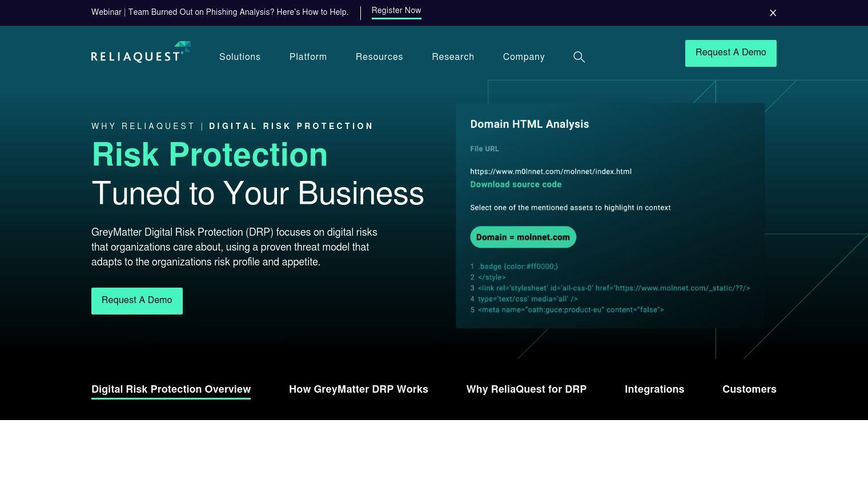Click code line 5 meta name text
Viewport: 868px width, 488px height.
point(571,310)
